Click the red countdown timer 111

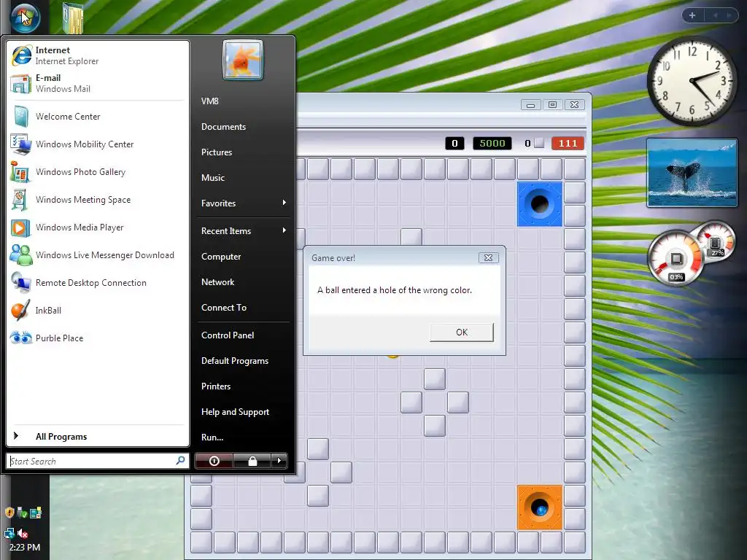coord(568,144)
